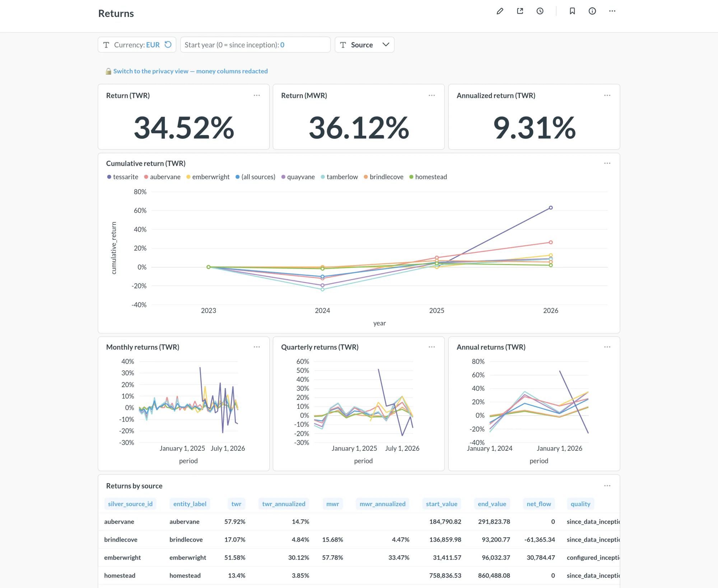Click the 34.52% Return (TWR) value
The height and width of the screenshot is (588, 718).
click(184, 128)
